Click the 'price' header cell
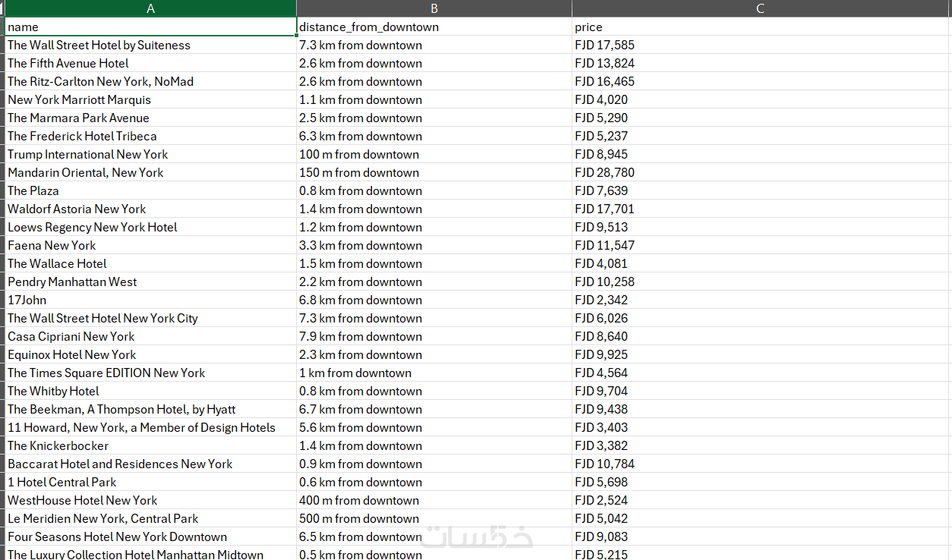952x560 pixels. point(761,27)
